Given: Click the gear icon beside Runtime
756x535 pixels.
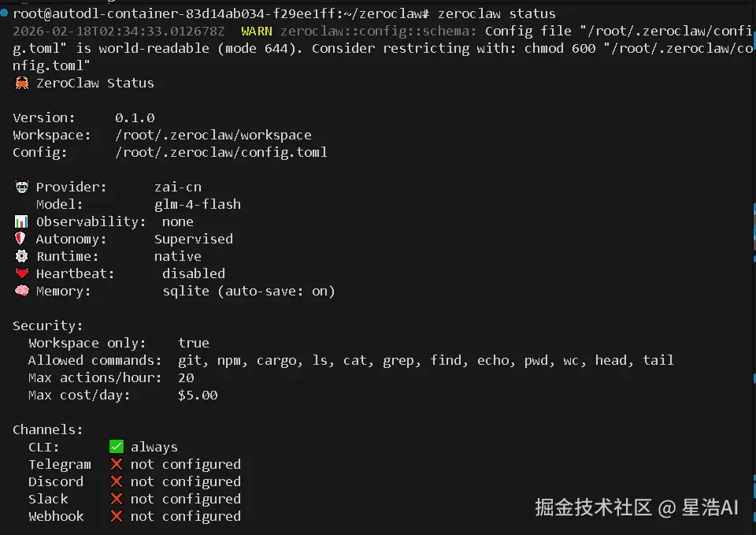Looking at the screenshot, I should 21,256.
